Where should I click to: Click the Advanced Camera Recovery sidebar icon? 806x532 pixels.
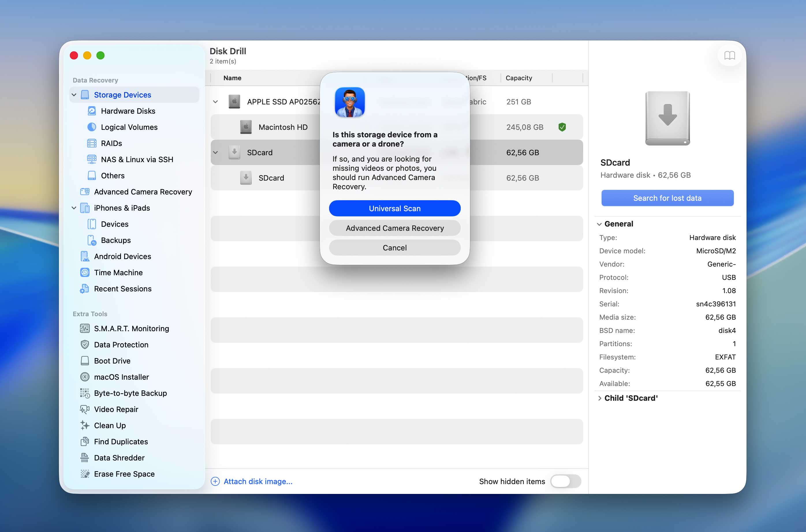(85, 192)
